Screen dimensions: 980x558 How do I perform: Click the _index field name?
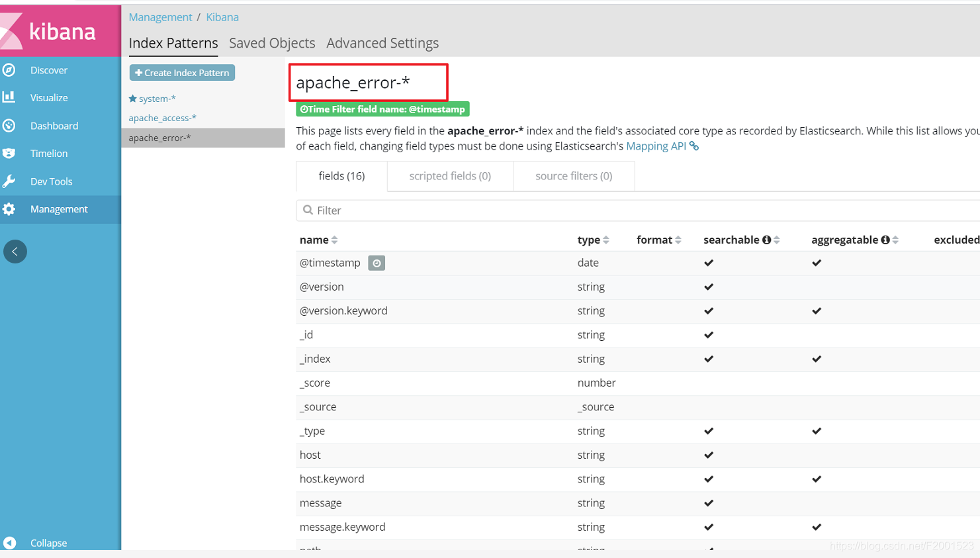pos(315,359)
